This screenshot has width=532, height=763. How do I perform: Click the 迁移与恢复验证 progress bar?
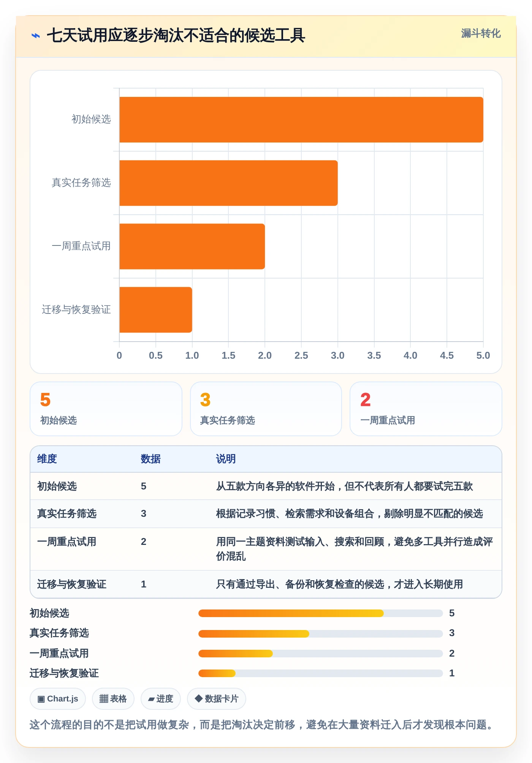pyautogui.click(x=321, y=673)
